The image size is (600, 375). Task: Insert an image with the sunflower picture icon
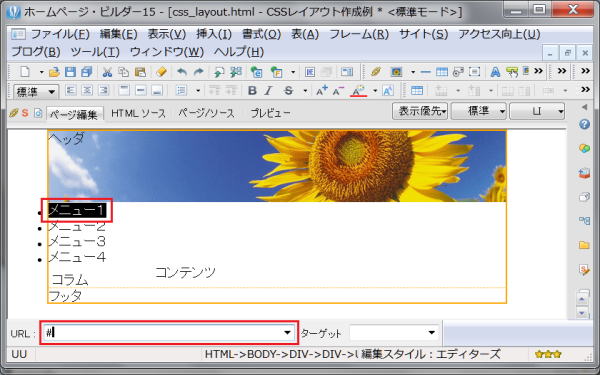396,72
